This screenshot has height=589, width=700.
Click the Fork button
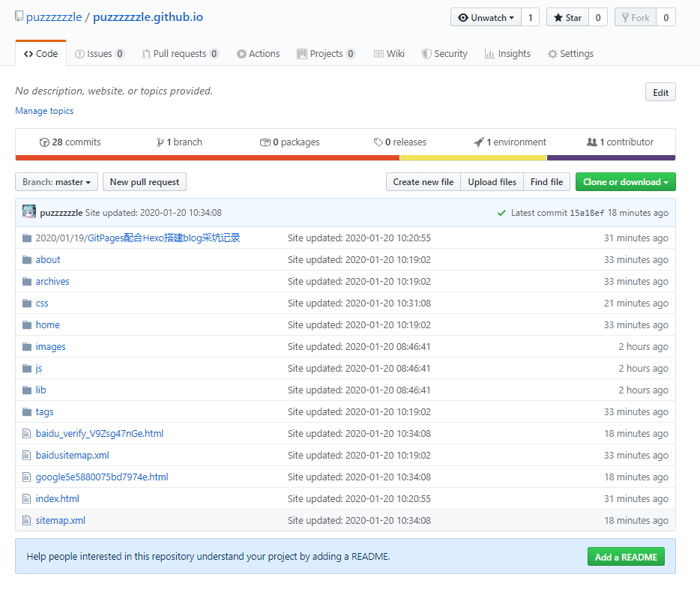pos(636,17)
